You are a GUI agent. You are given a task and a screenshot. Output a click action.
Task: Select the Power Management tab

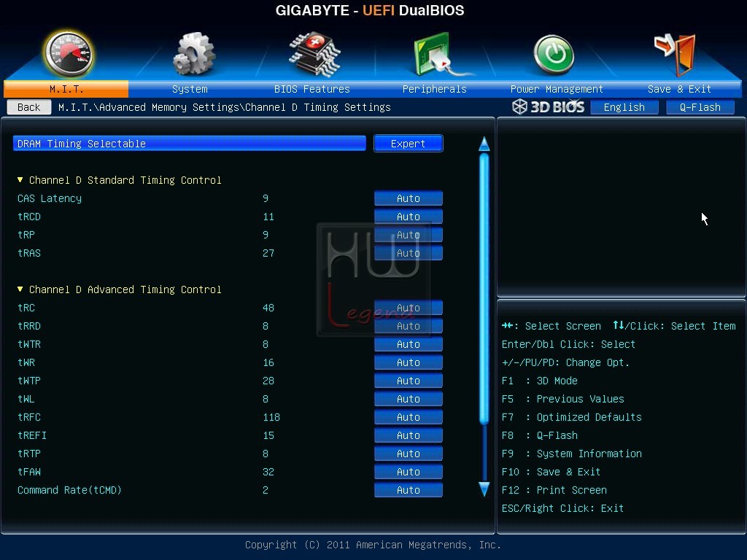coord(557,89)
